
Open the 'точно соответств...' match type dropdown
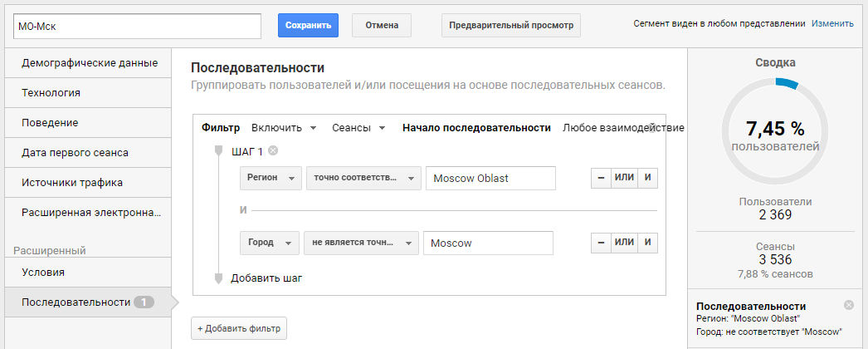pos(363,179)
